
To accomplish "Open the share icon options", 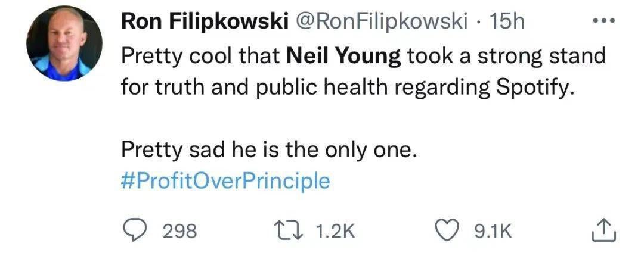I will (603, 230).
